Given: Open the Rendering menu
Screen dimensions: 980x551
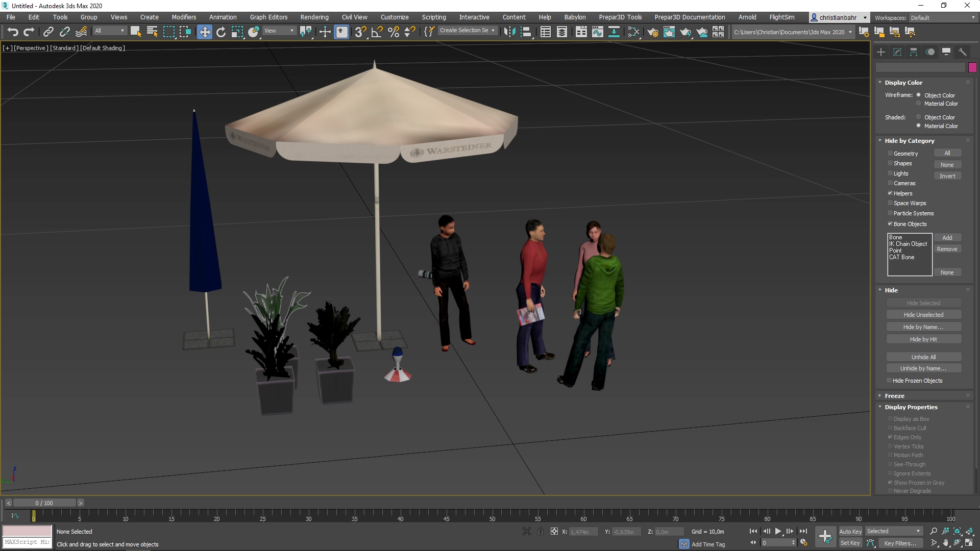Looking at the screenshot, I should click(314, 17).
